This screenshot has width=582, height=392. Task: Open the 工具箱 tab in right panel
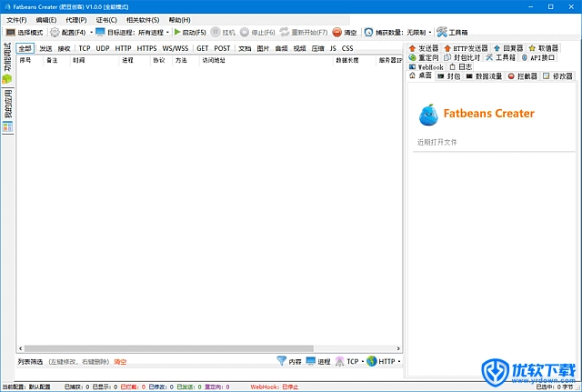point(501,57)
